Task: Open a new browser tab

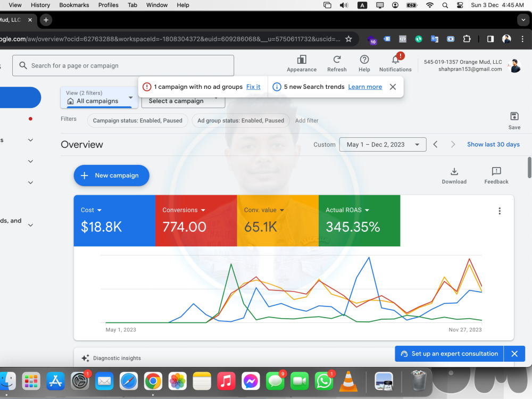Action: (46, 20)
